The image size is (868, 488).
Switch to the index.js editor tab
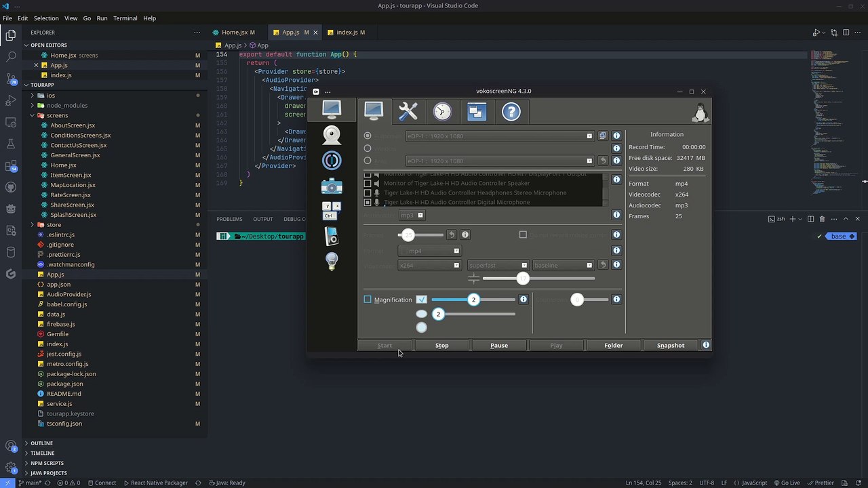[347, 33]
